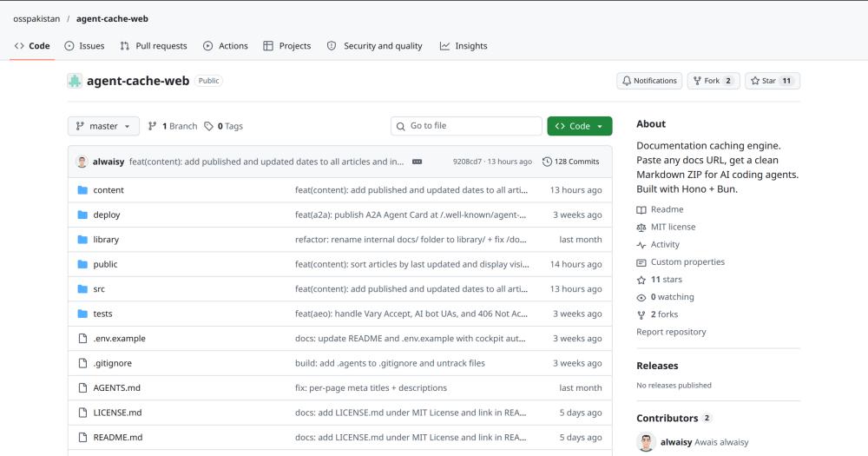
Task: Open the 'deploy' folder name
Action: click(107, 215)
